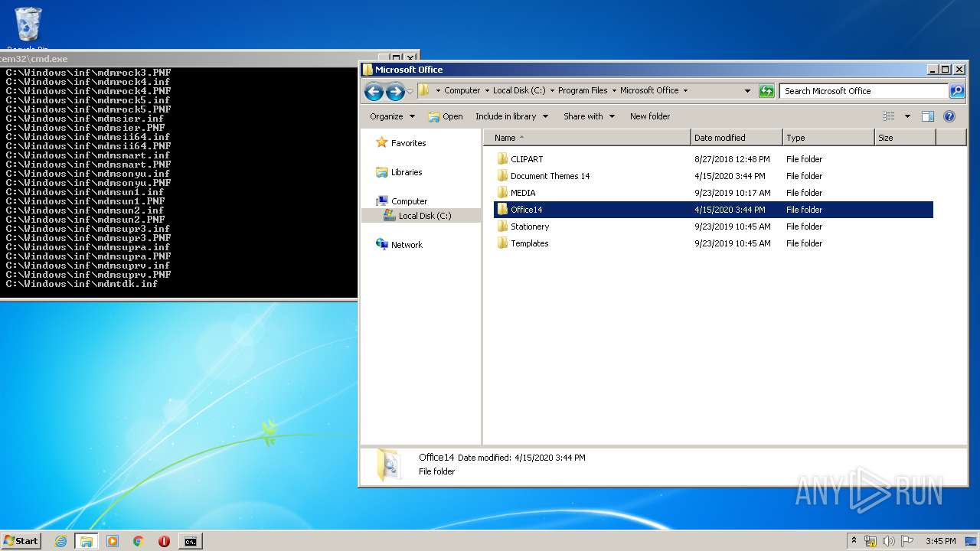
Task: Expand the arrow after Microsoft Office breadcrumb
Action: tap(685, 90)
